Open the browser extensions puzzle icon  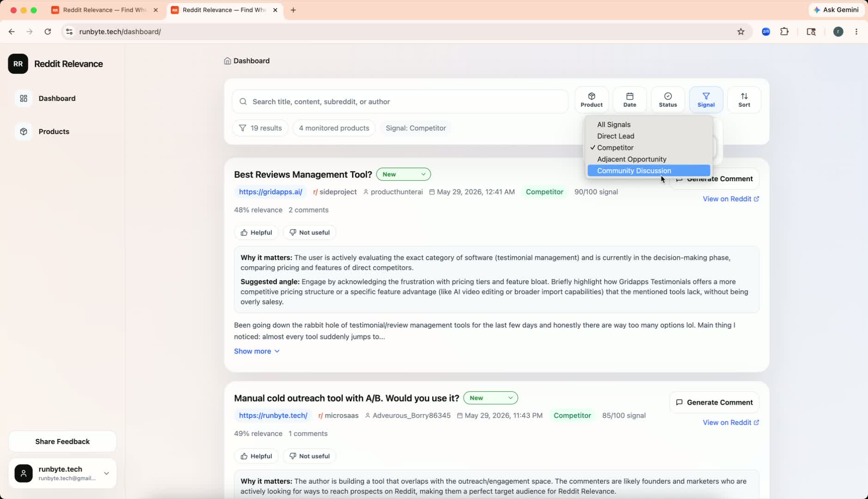(784, 31)
